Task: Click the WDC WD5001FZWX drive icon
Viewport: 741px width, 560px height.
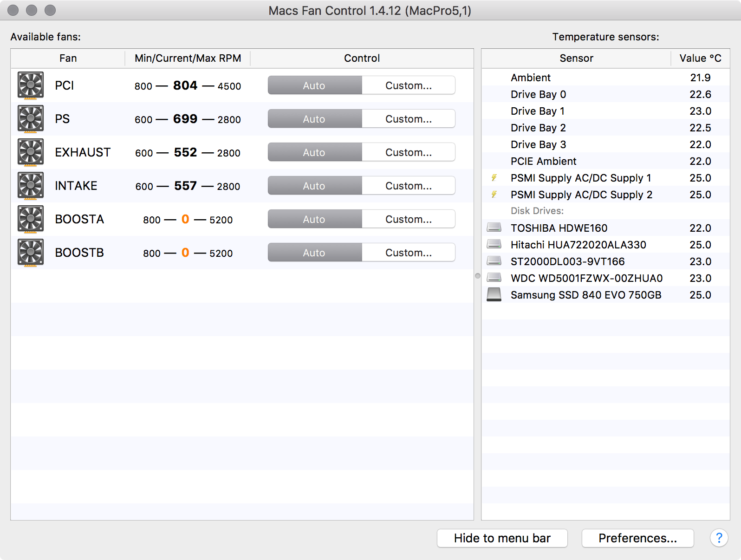Action: pyautogui.click(x=494, y=278)
